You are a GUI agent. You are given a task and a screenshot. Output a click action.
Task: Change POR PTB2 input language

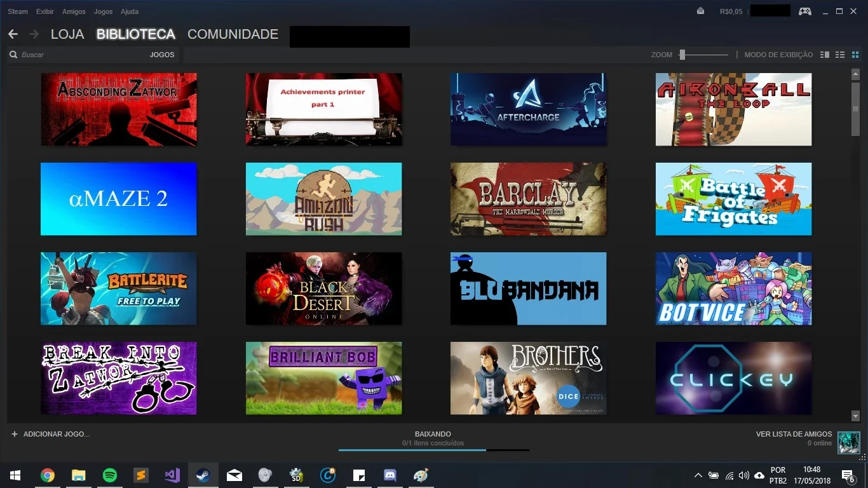point(778,475)
